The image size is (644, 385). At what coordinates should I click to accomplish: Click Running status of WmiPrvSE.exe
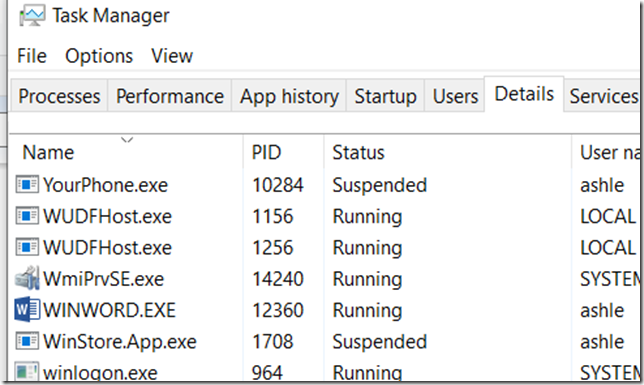pyautogui.click(x=367, y=279)
